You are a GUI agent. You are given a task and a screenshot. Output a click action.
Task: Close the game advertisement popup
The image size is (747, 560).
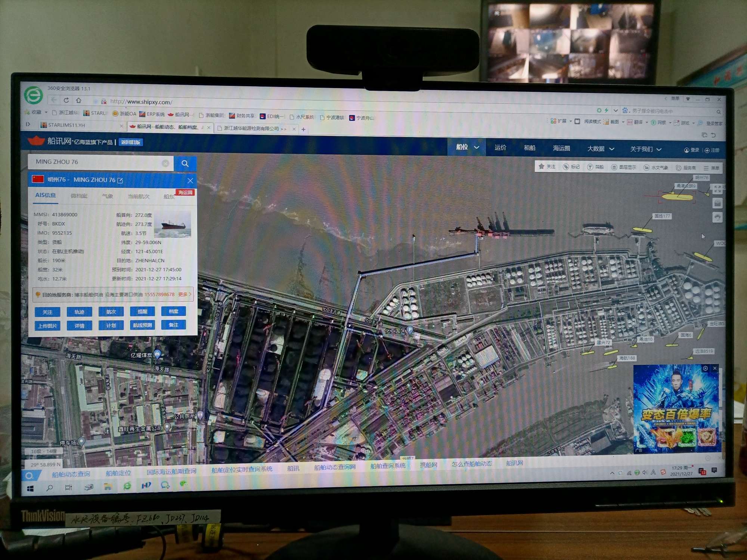(715, 368)
